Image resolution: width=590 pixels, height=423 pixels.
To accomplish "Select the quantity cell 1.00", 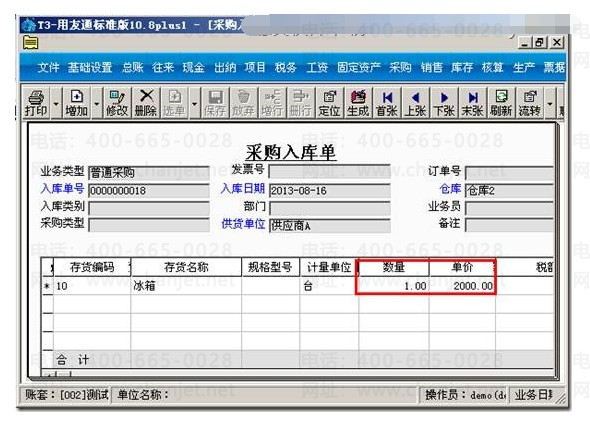I will [x=394, y=286].
